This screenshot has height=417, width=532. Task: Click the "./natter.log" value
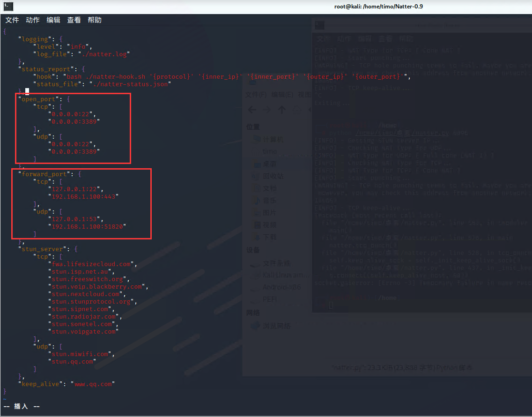104,54
